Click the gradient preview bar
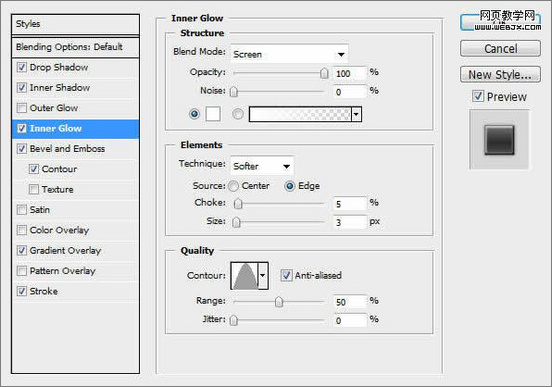The image size is (552, 387). pyautogui.click(x=300, y=114)
